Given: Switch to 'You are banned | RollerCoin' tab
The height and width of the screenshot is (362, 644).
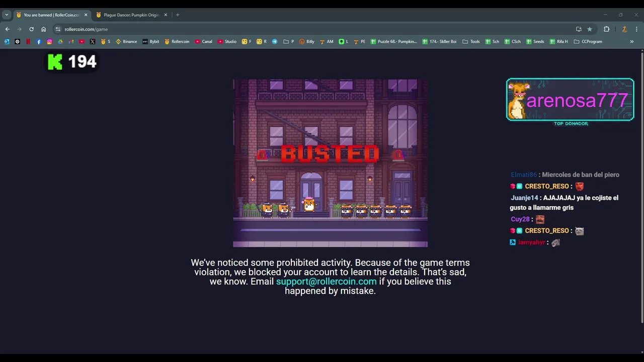Looking at the screenshot, I should tap(51, 15).
